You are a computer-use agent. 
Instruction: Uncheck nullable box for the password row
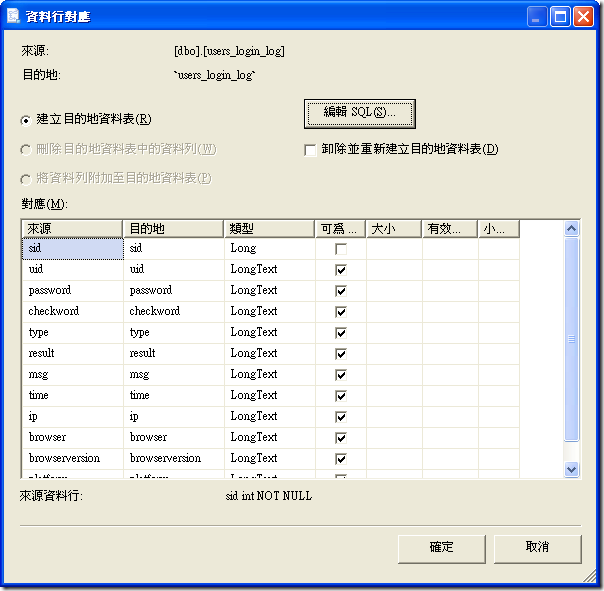click(x=341, y=291)
